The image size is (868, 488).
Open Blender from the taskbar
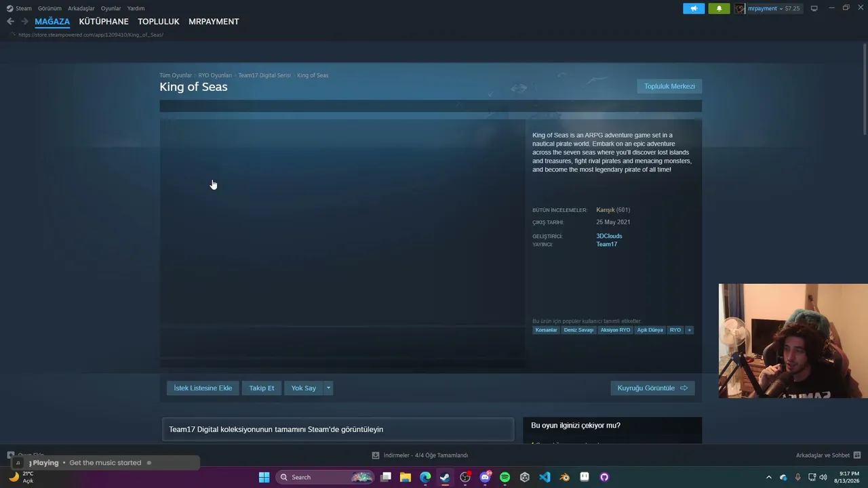[564, 477]
